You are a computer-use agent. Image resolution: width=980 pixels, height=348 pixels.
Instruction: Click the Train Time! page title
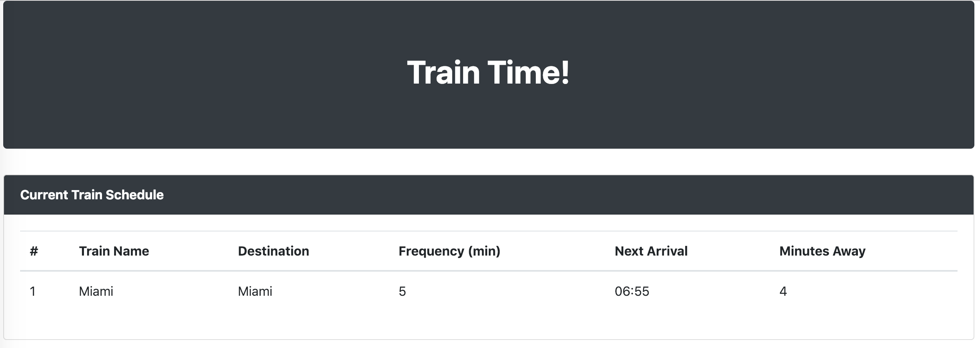pyautogui.click(x=489, y=73)
